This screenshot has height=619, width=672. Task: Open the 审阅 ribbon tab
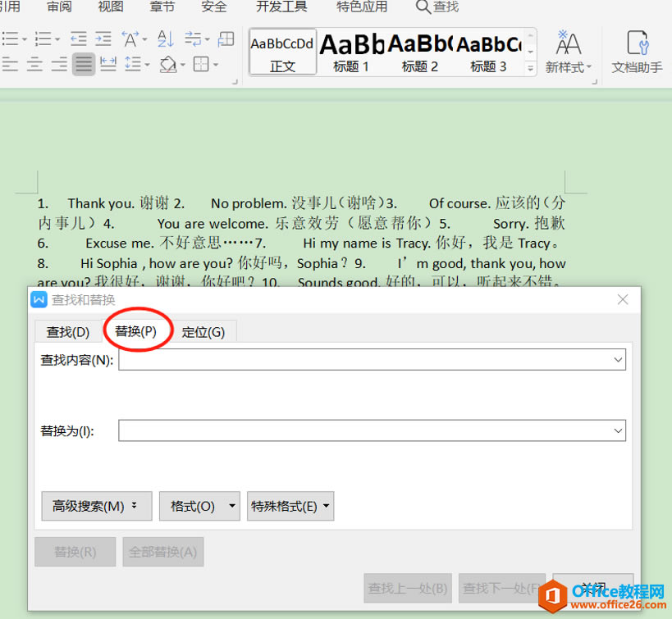(60, 7)
